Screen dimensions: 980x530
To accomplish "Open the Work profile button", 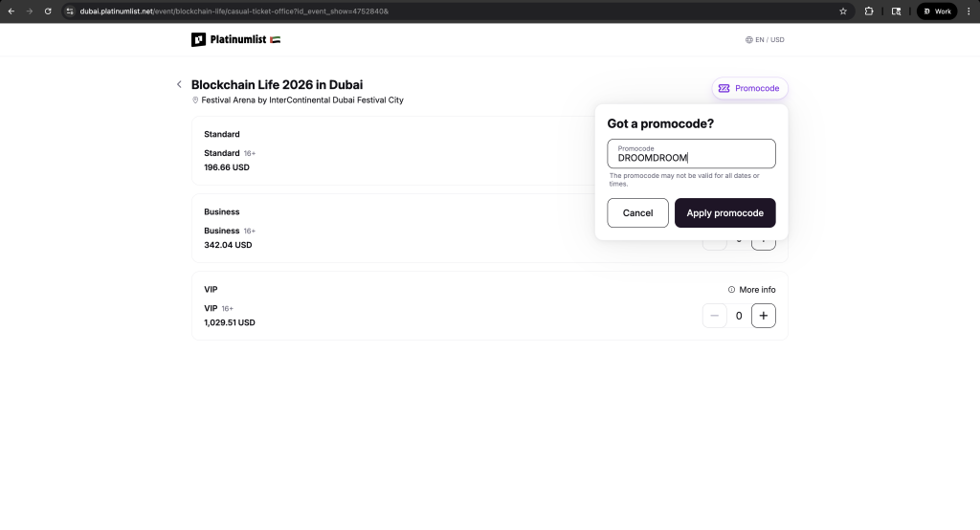I will click(937, 11).
